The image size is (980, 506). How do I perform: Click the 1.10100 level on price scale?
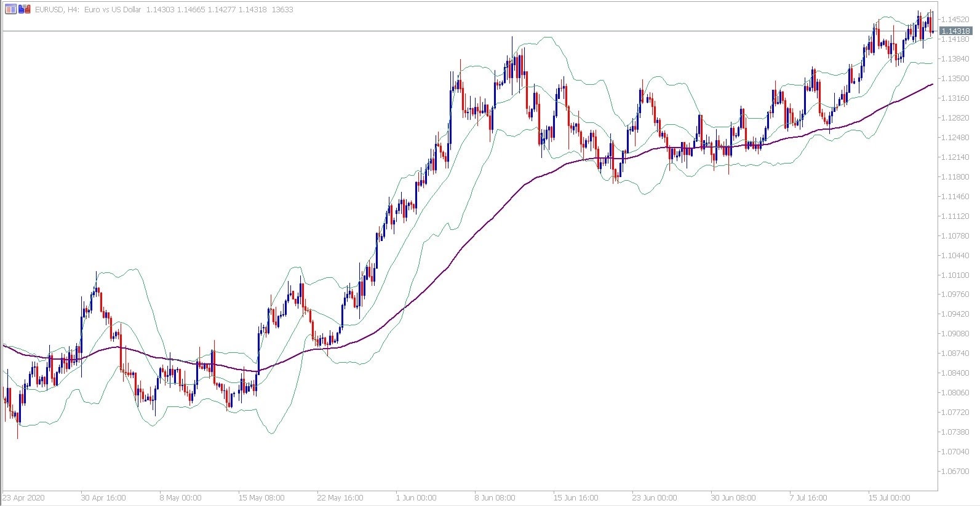pyautogui.click(x=955, y=275)
